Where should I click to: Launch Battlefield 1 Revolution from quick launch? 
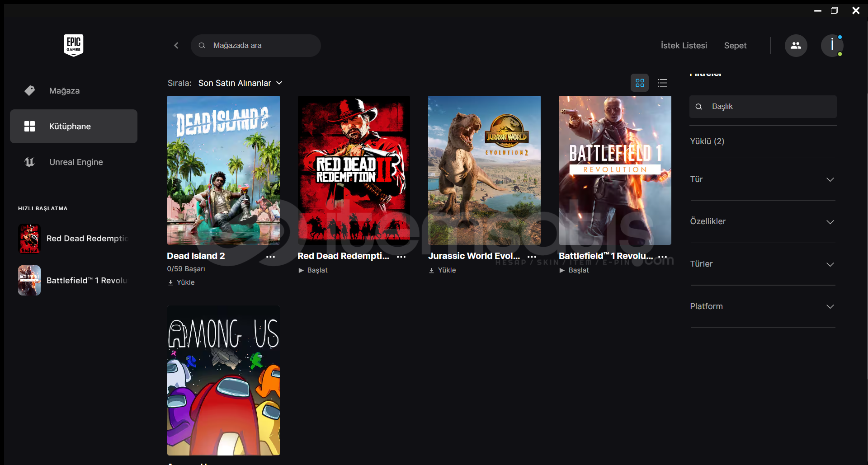pyautogui.click(x=75, y=280)
